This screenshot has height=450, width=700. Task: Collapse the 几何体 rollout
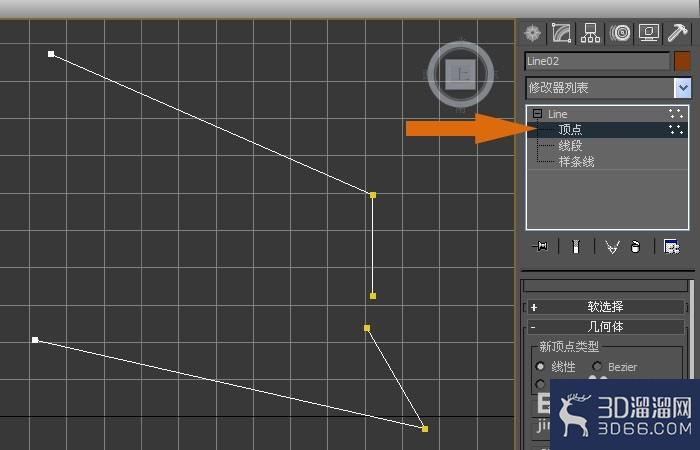[x=605, y=327]
